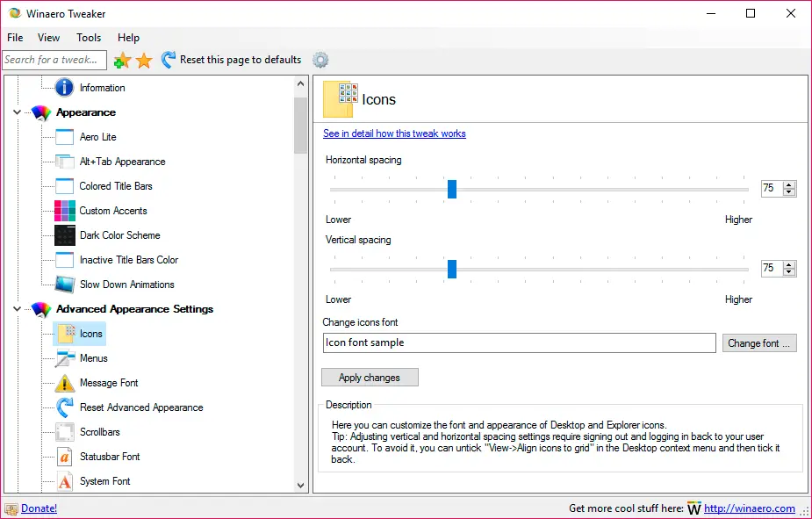This screenshot has width=812, height=519.
Task: Select the Custom Accents tree item
Action: tap(113, 211)
